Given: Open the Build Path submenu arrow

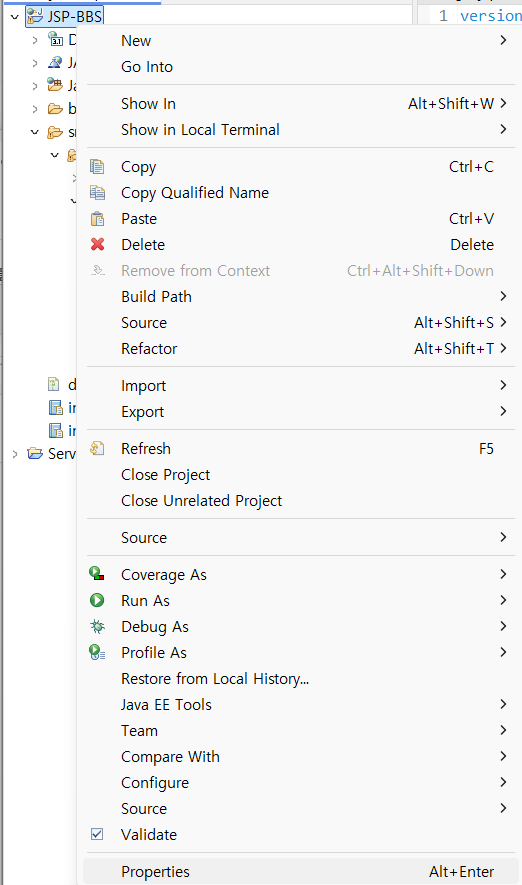Looking at the screenshot, I should point(503,296).
